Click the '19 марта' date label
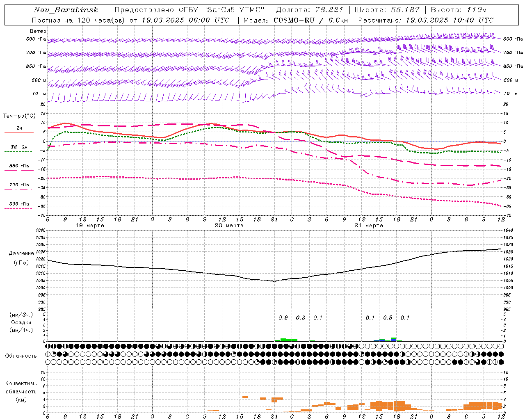This screenshot has height=420, width=525. pos(90,226)
